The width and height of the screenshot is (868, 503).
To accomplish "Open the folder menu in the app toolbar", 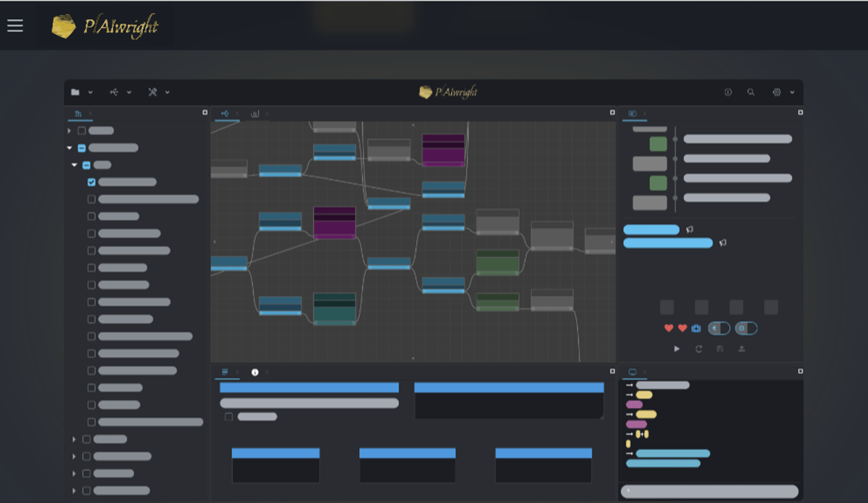I will click(x=75, y=92).
